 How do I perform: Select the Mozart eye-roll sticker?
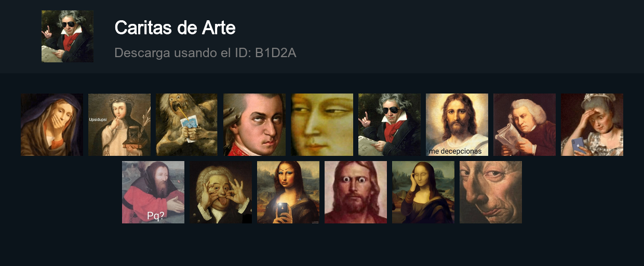click(254, 125)
